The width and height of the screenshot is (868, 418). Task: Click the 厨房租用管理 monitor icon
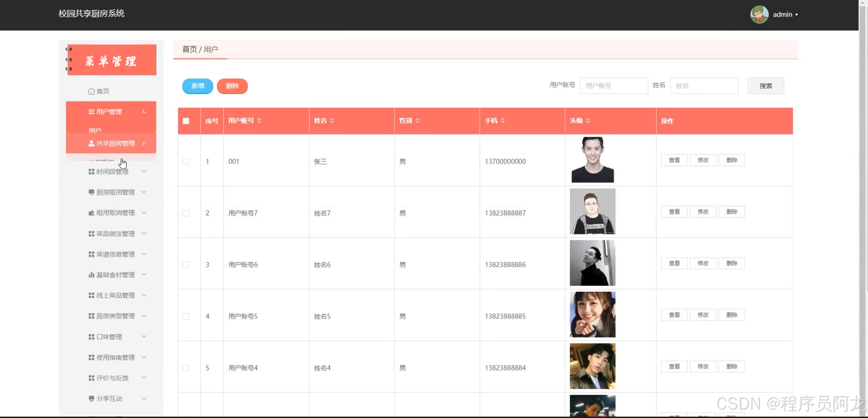point(91,192)
